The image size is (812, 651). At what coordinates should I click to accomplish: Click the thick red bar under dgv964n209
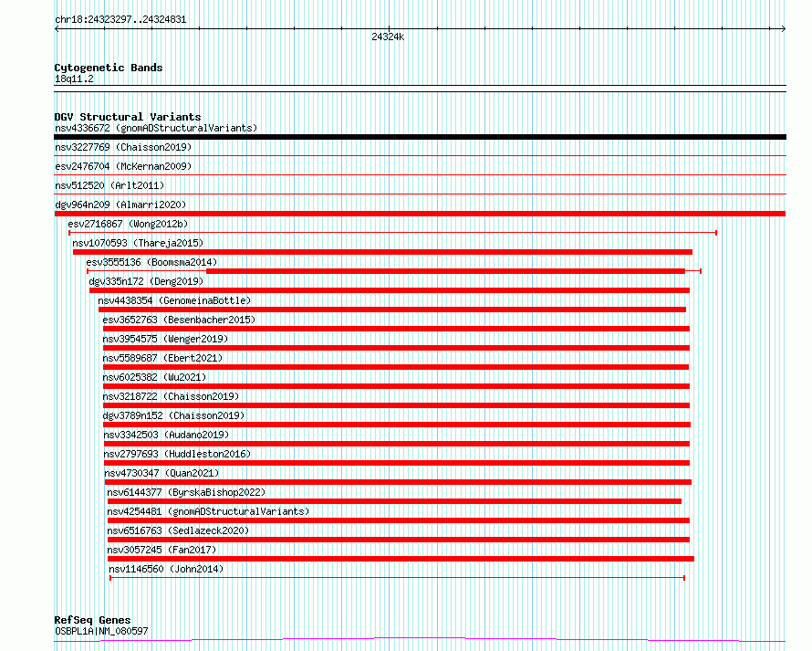420,214
